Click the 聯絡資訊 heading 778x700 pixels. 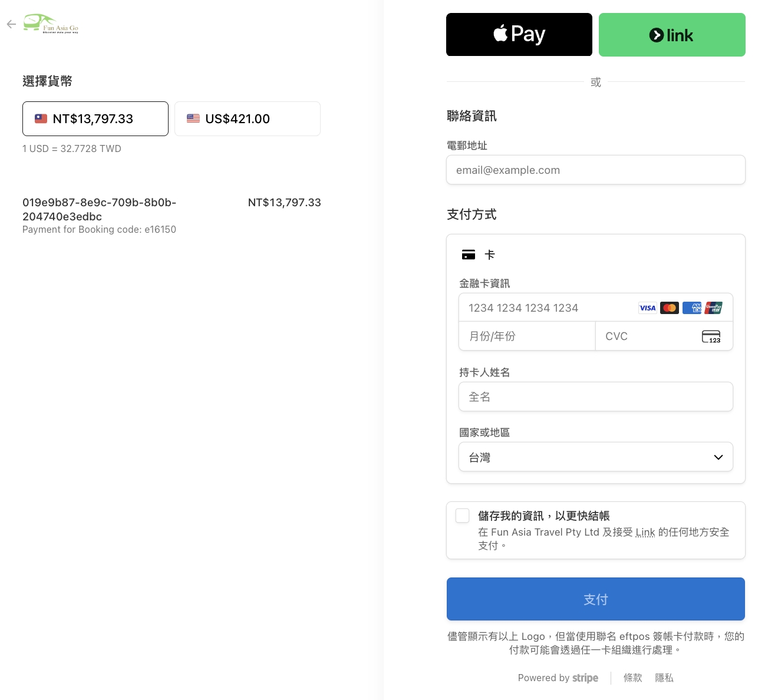pyautogui.click(x=472, y=116)
